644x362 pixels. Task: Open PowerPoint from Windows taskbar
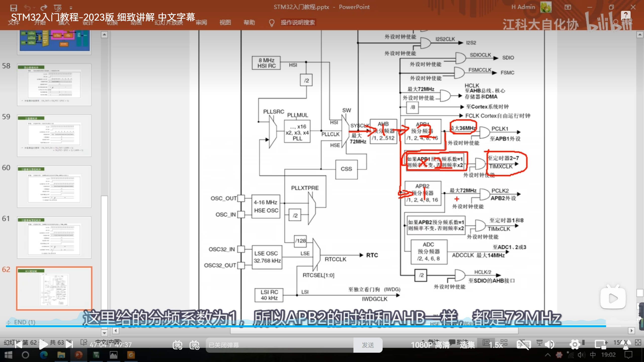[78, 355]
